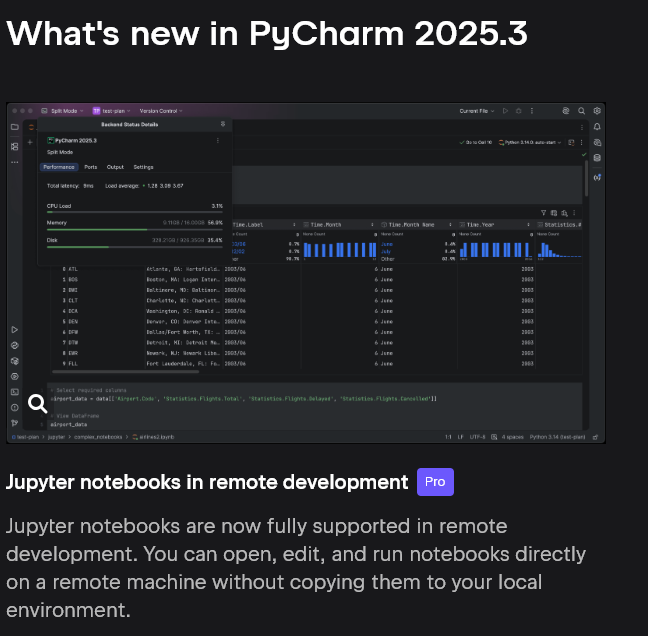
Task: Click the 'Jupyter notebooks in remote development' heading
Action: (x=207, y=482)
